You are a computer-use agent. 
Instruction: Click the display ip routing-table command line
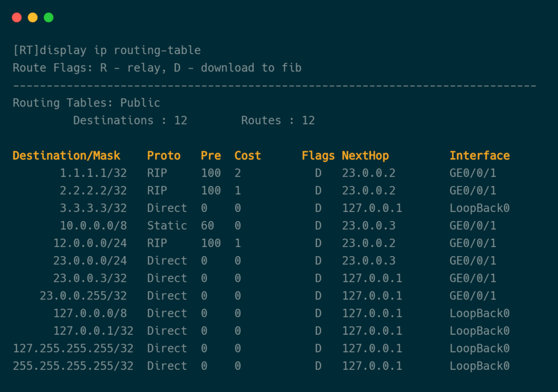tap(107, 51)
